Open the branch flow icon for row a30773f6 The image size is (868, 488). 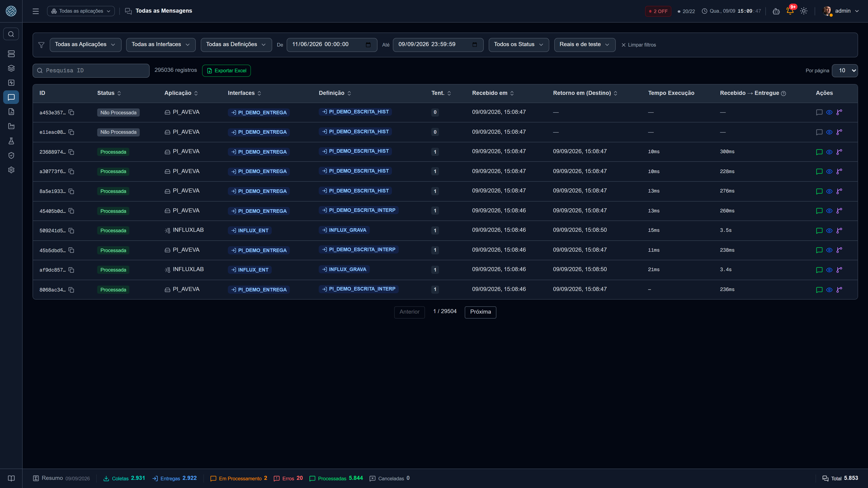tap(839, 171)
